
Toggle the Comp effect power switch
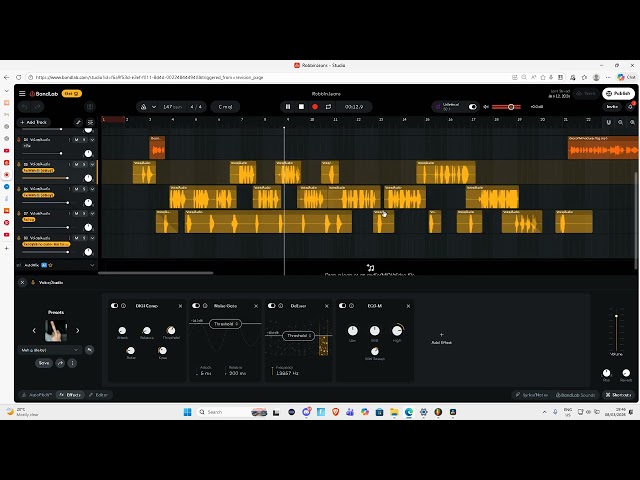(114, 305)
